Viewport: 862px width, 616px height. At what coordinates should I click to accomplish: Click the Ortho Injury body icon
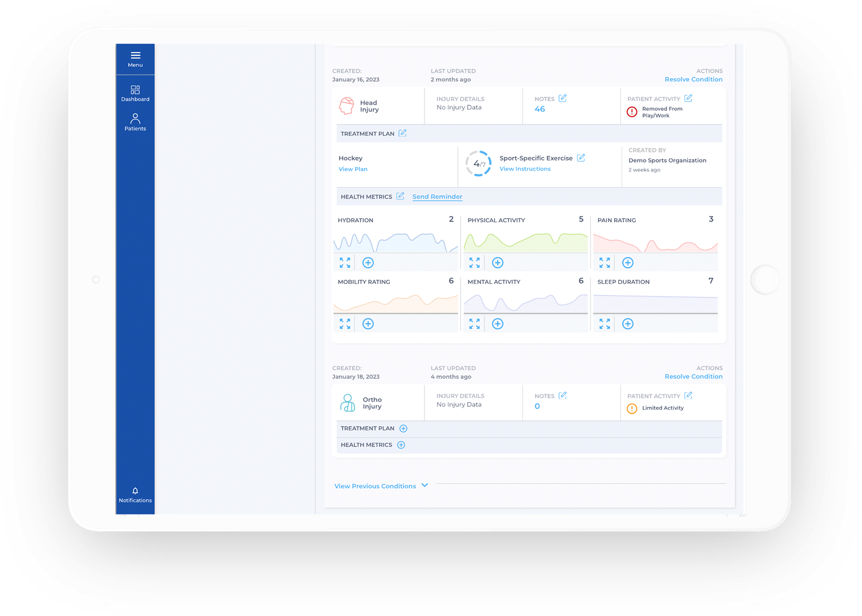tap(347, 403)
